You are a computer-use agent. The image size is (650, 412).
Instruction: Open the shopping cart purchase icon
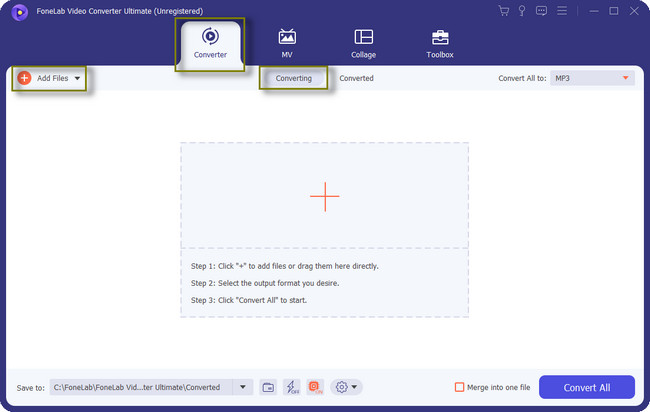click(504, 11)
